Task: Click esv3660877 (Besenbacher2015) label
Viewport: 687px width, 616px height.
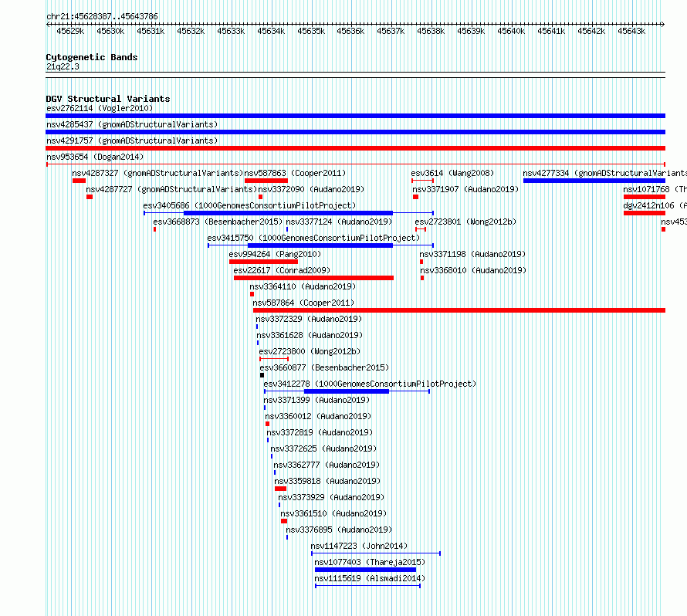Action: [x=324, y=367]
